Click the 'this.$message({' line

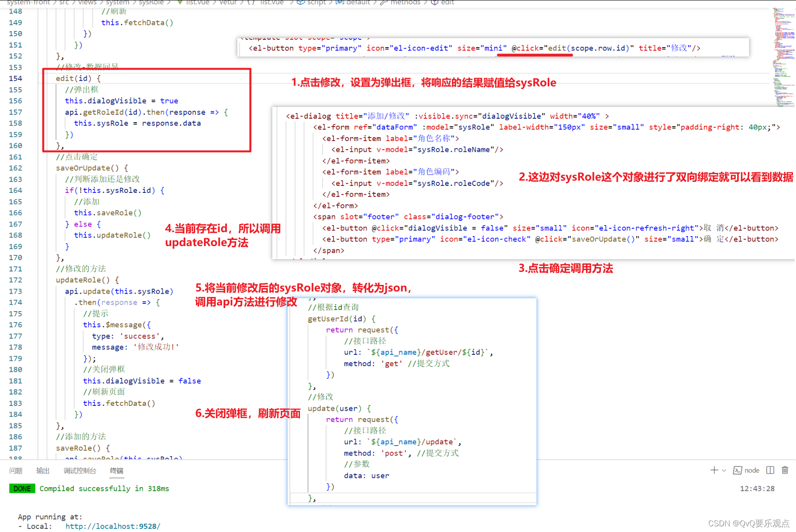click(x=117, y=325)
